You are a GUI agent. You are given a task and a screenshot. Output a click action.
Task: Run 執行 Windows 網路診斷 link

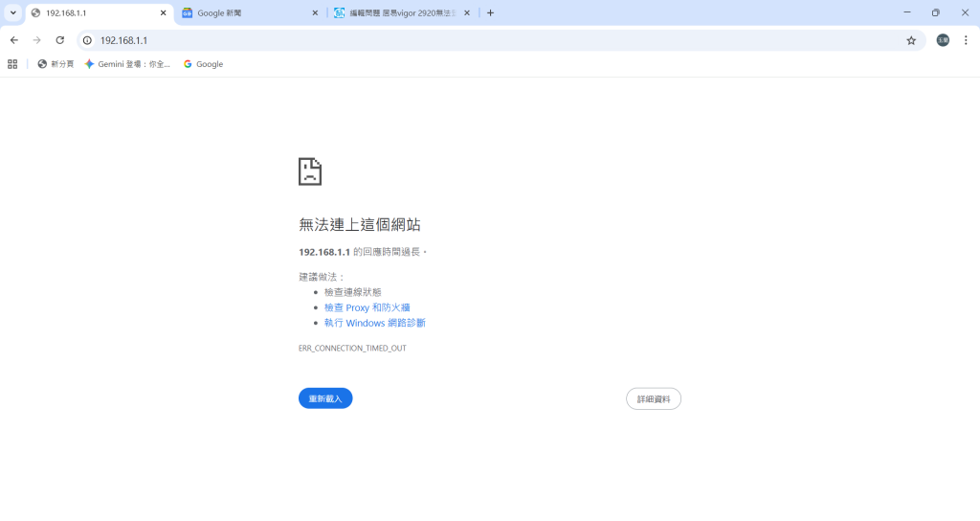pos(374,323)
